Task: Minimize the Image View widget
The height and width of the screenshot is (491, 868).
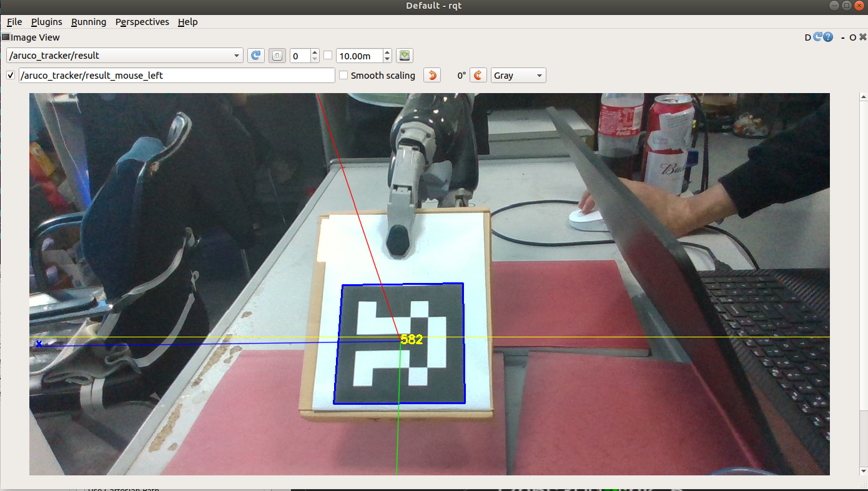Action: coord(842,37)
